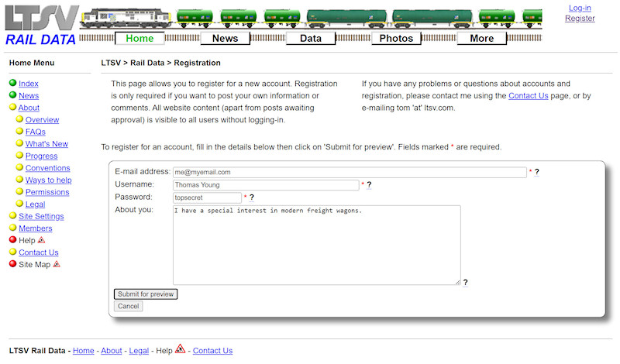Open the Data navigation tab

click(x=310, y=38)
